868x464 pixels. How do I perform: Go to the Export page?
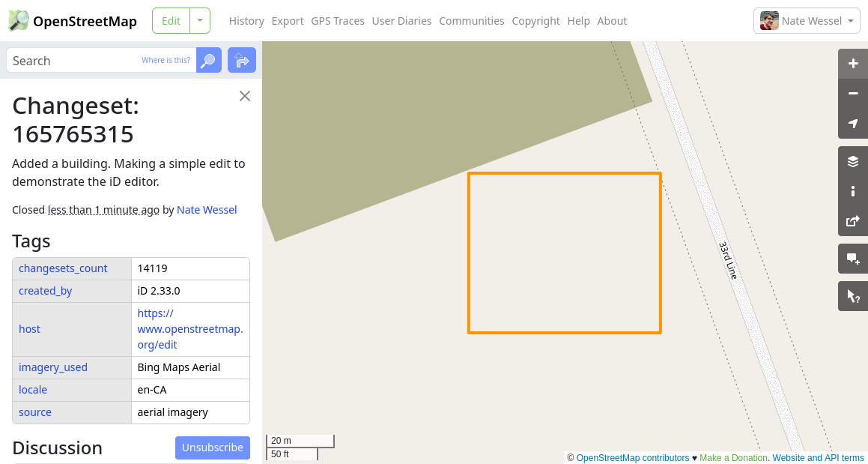pos(288,21)
